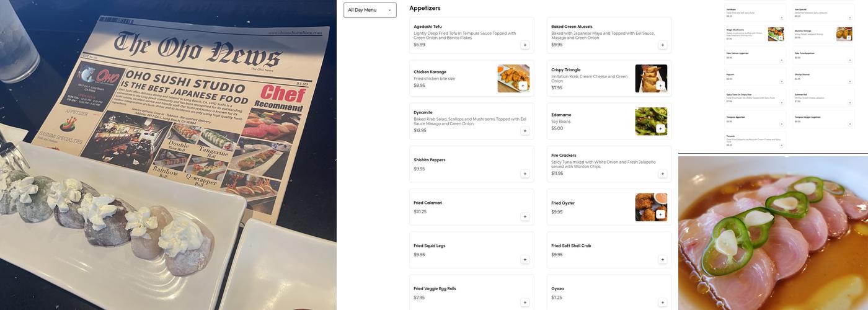Add Baked Green Mussels using plus icon
Viewport: 868px width, 310px height.
[x=662, y=45]
